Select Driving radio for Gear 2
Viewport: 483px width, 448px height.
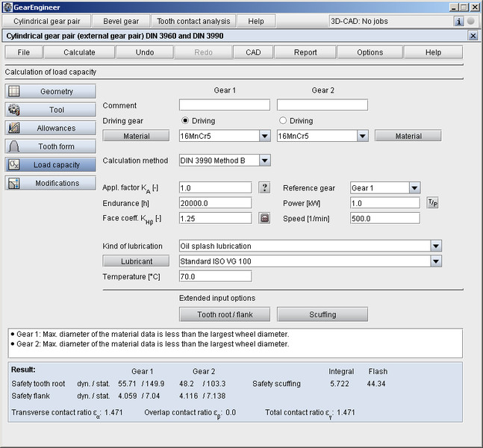(x=283, y=121)
